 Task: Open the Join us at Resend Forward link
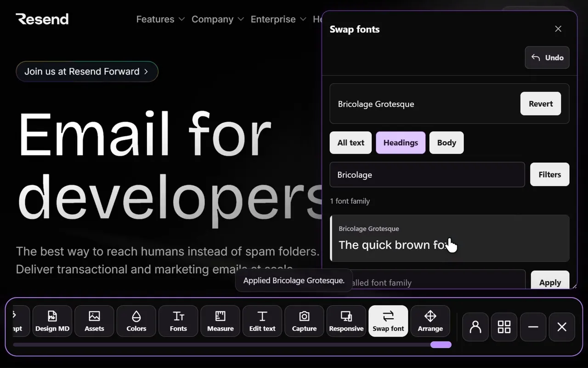[87, 71]
